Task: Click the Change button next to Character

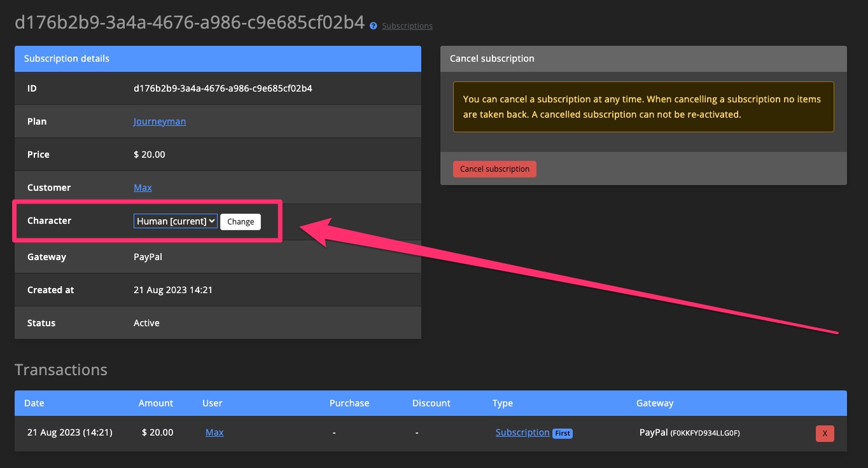Action: 240,221
